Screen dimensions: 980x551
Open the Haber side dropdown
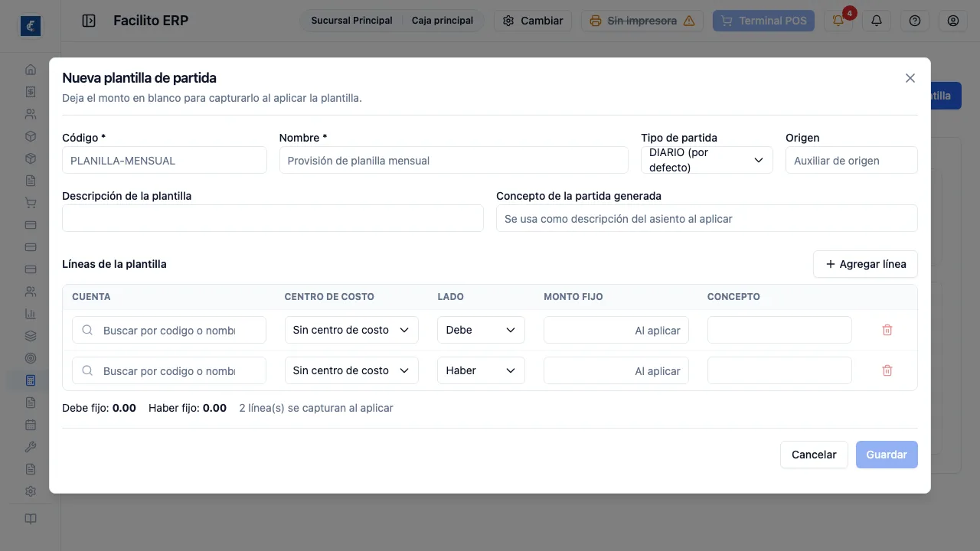pos(481,370)
